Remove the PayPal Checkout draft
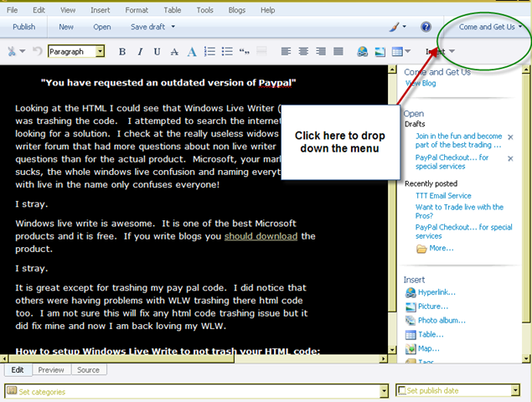Viewport: 532px width, 402px height. tap(510, 158)
